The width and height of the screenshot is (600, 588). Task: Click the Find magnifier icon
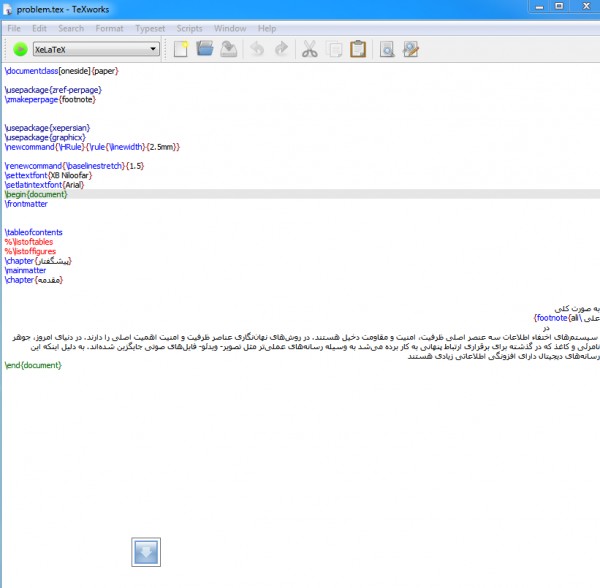[x=387, y=49]
